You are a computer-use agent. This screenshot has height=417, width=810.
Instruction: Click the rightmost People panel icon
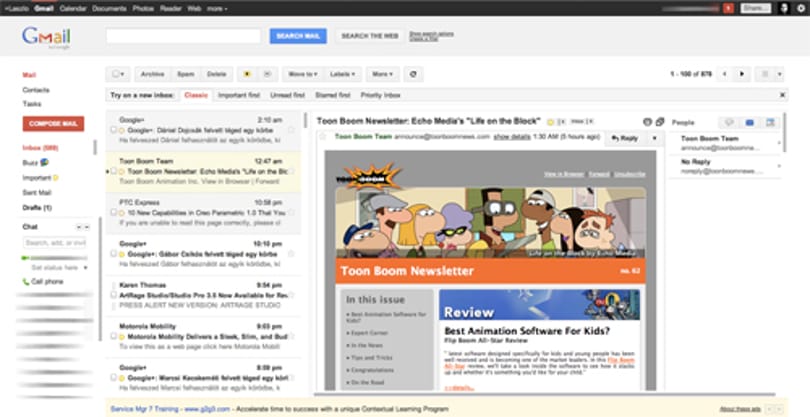pos(770,122)
